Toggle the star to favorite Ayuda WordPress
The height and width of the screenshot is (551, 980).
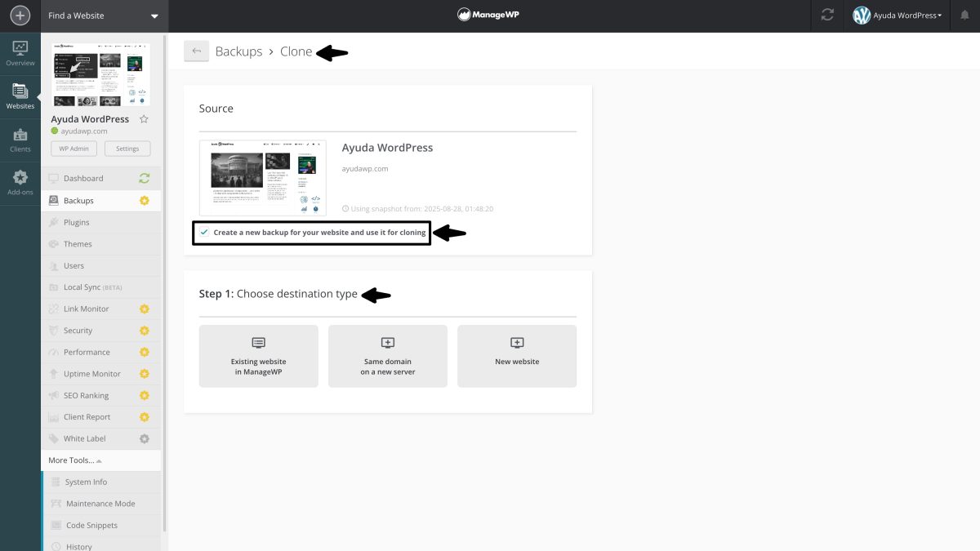[x=144, y=118]
